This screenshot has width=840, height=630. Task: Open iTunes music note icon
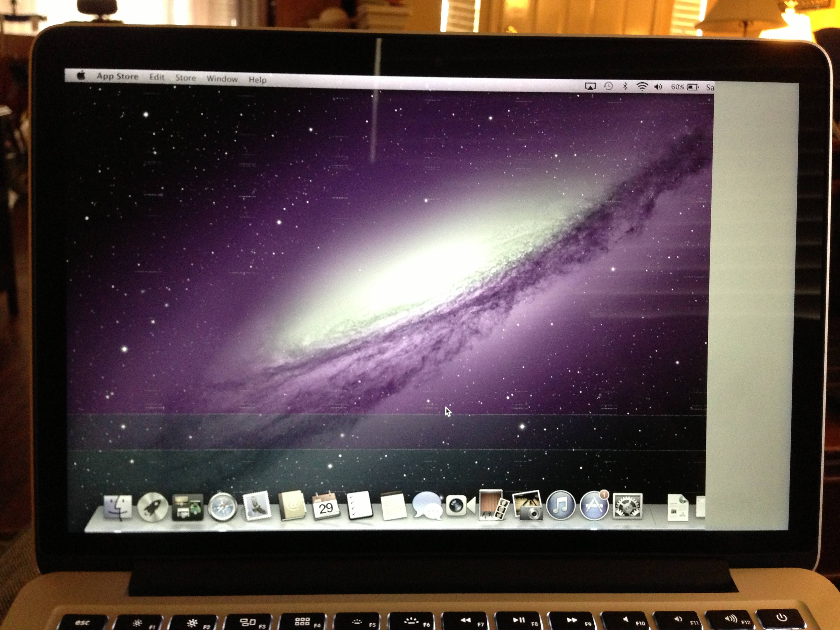[x=561, y=505]
